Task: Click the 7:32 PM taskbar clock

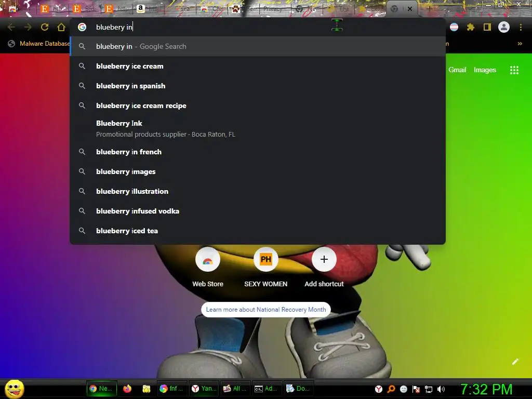Action: point(486,389)
